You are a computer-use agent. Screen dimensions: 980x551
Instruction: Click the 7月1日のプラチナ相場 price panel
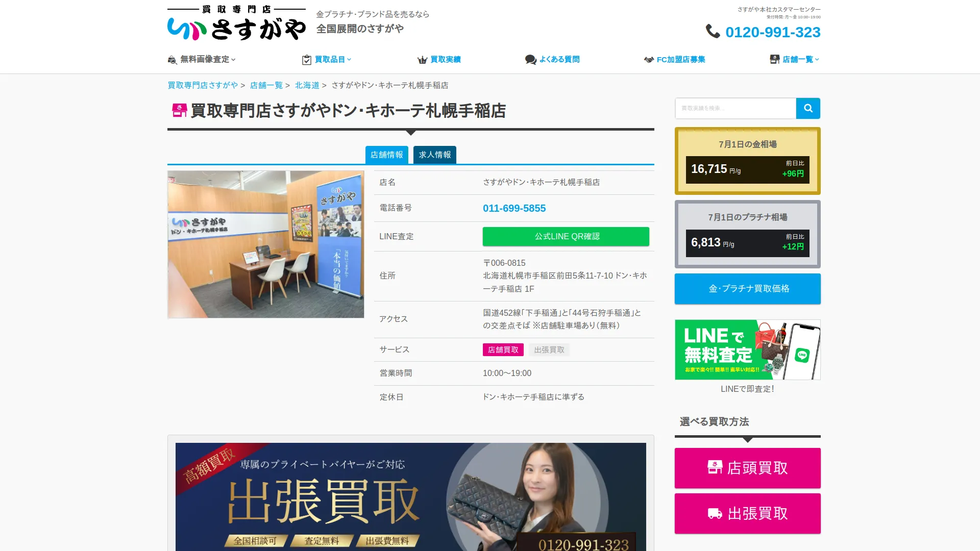pos(747,234)
